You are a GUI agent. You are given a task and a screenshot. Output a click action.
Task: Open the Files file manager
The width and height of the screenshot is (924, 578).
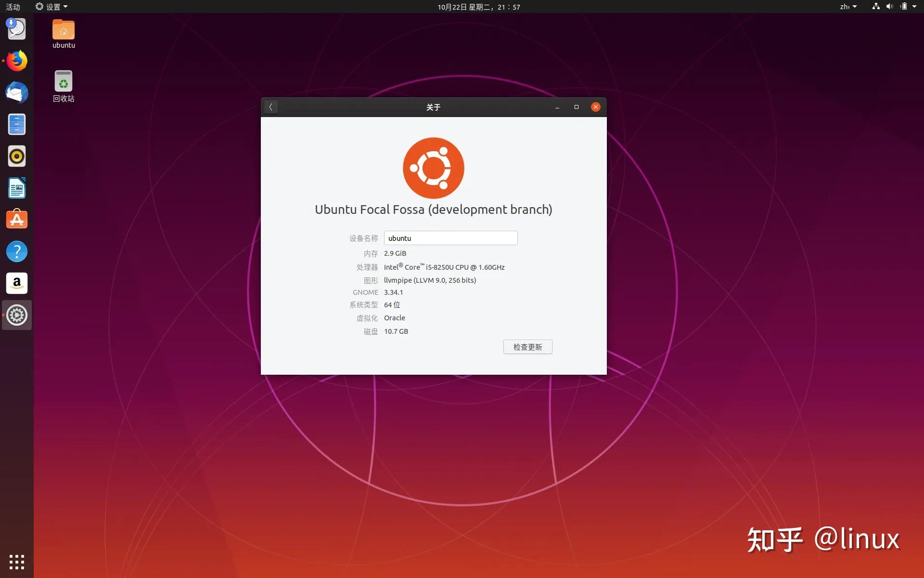click(x=16, y=124)
